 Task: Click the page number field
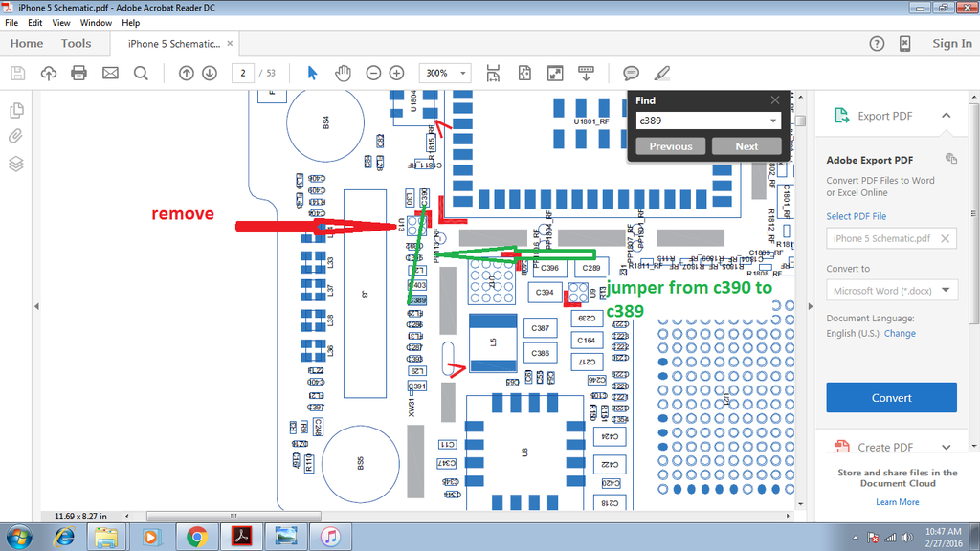tap(246, 73)
